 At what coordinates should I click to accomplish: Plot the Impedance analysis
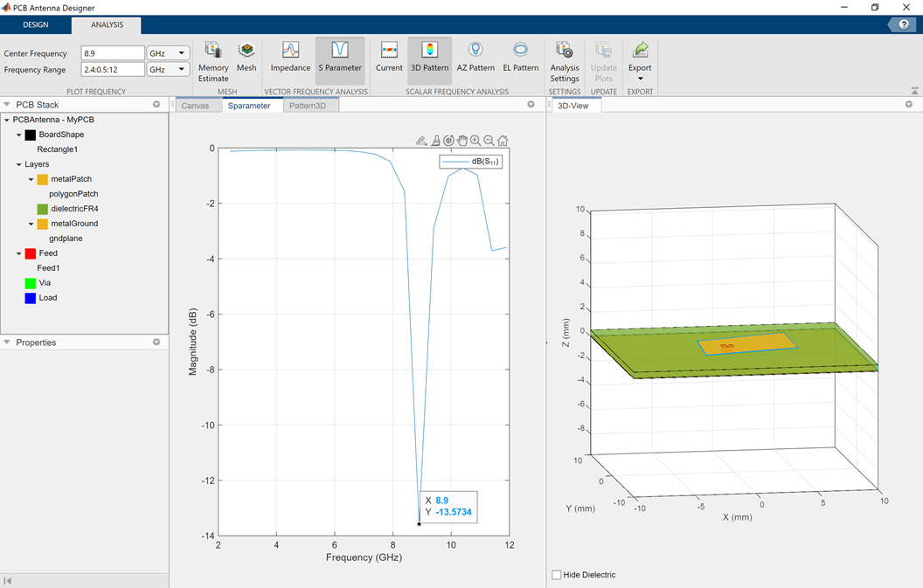click(290, 57)
